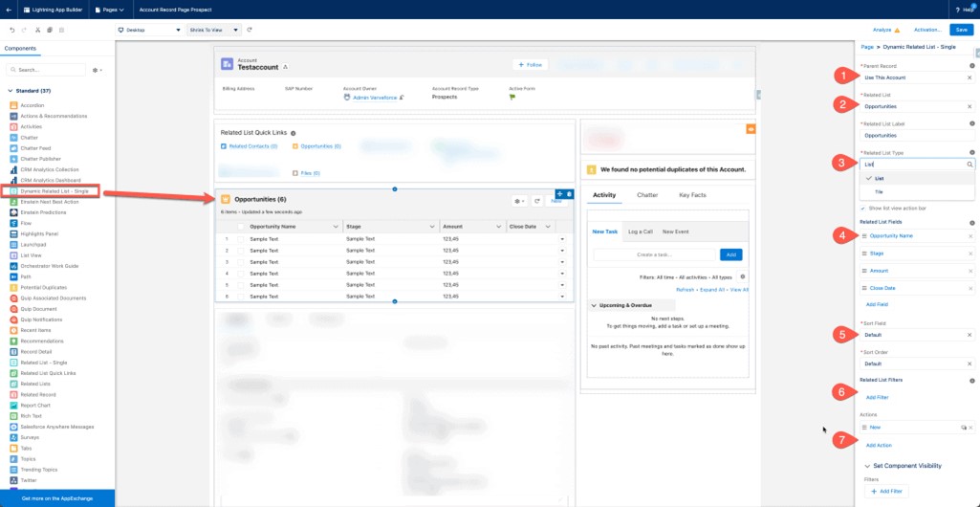Click the Activation button
The image size is (980, 507).
[927, 30]
